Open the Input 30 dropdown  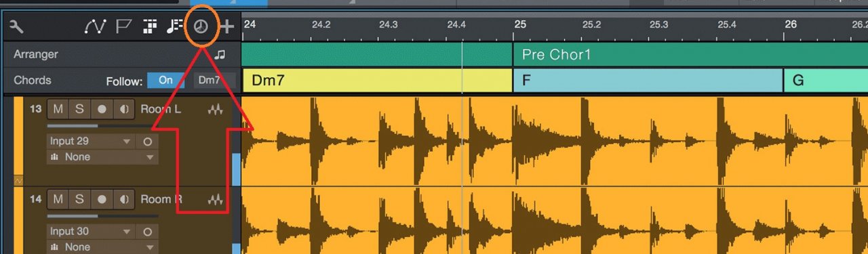(90, 232)
